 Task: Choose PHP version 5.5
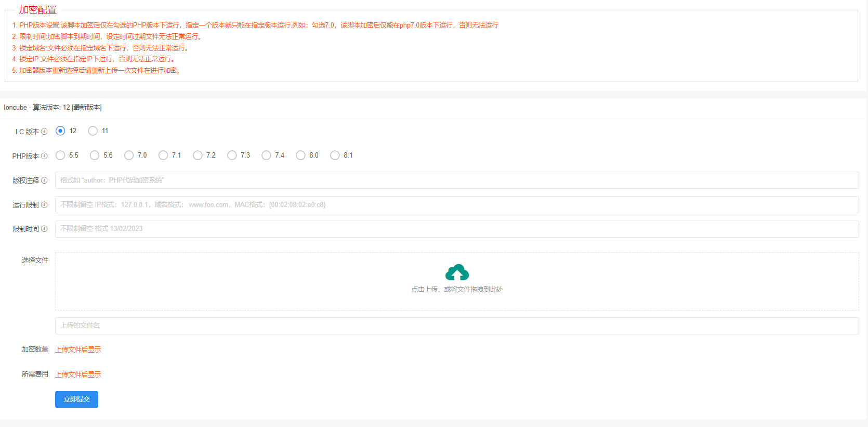point(60,155)
